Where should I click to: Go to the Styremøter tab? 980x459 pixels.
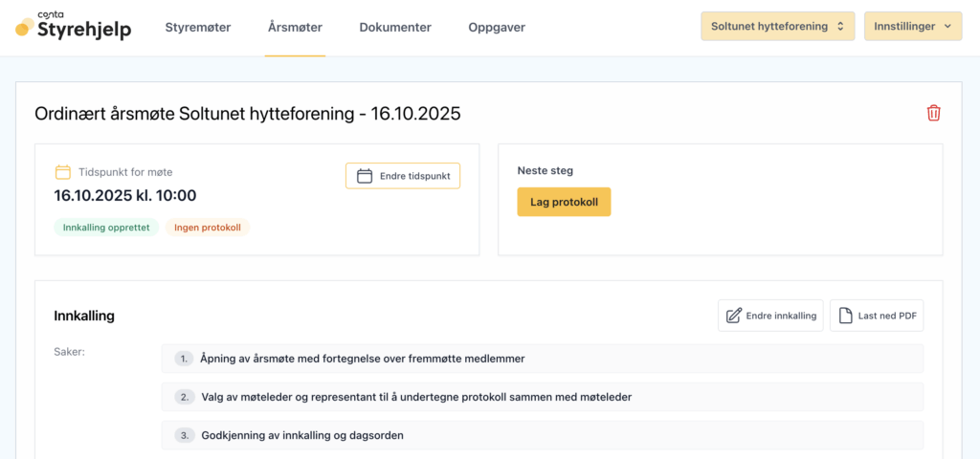[x=198, y=28]
